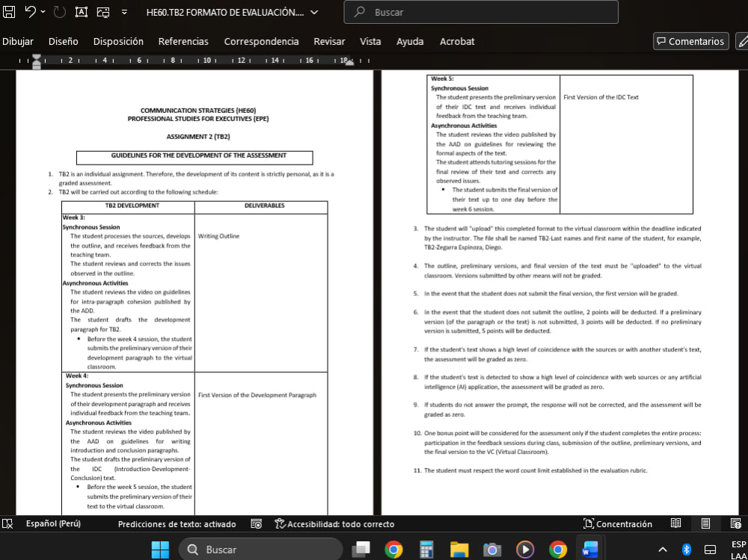The image size is (748, 560).
Task: Open the Ayuda tab
Action: [410, 42]
